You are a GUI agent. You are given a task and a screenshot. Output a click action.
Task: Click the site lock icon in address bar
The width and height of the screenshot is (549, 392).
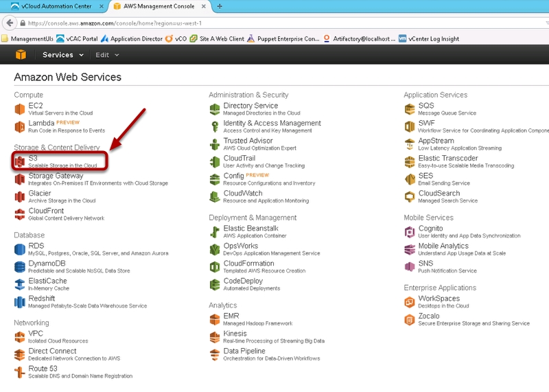coord(23,23)
